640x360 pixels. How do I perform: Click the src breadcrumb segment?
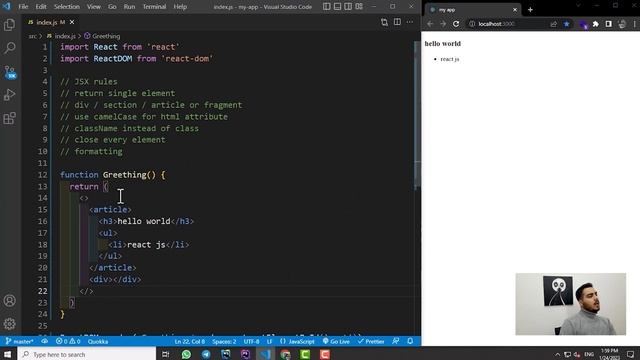33,36
